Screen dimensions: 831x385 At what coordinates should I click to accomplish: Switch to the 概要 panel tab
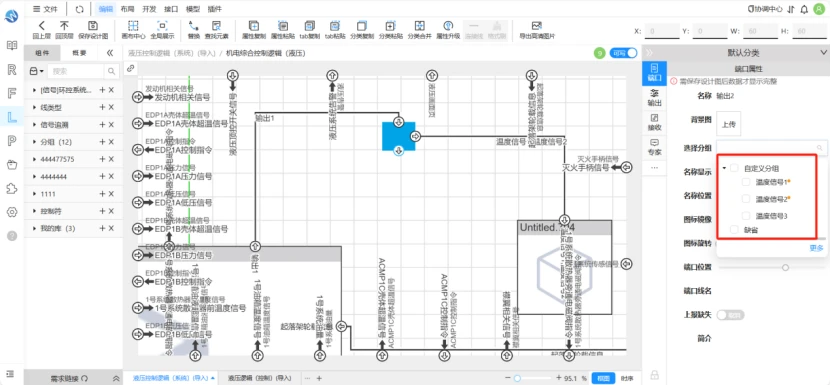(79, 53)
